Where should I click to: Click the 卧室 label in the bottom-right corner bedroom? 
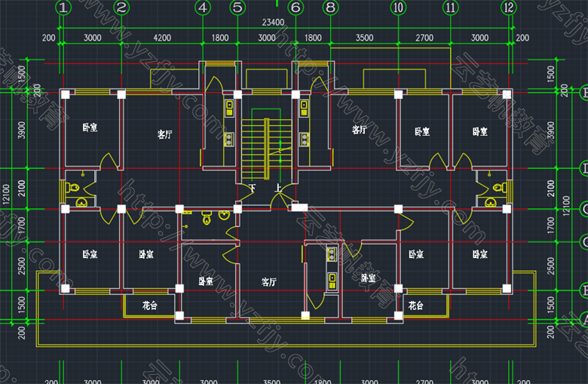click(x=479, y=254)
